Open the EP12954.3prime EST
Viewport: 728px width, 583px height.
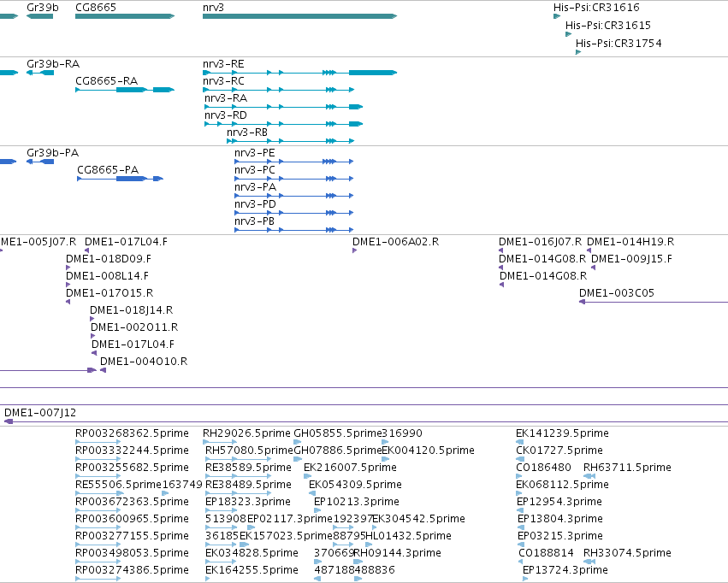pos(559,503)
